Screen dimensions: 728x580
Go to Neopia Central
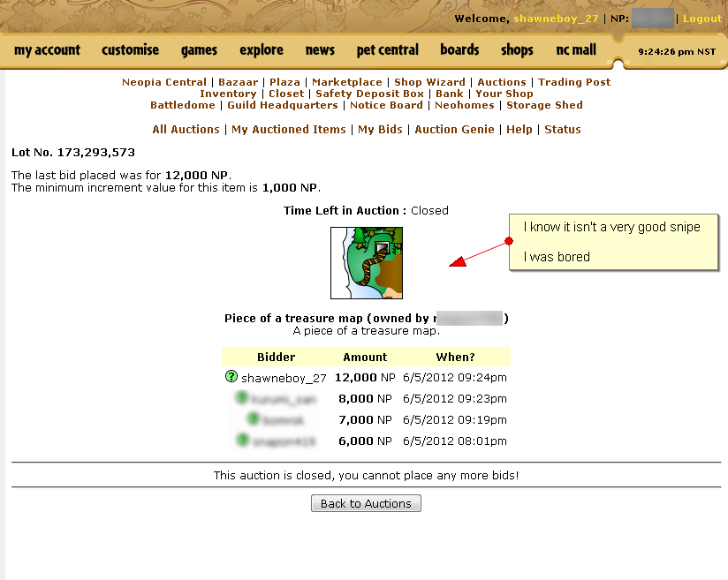[164, 82]
